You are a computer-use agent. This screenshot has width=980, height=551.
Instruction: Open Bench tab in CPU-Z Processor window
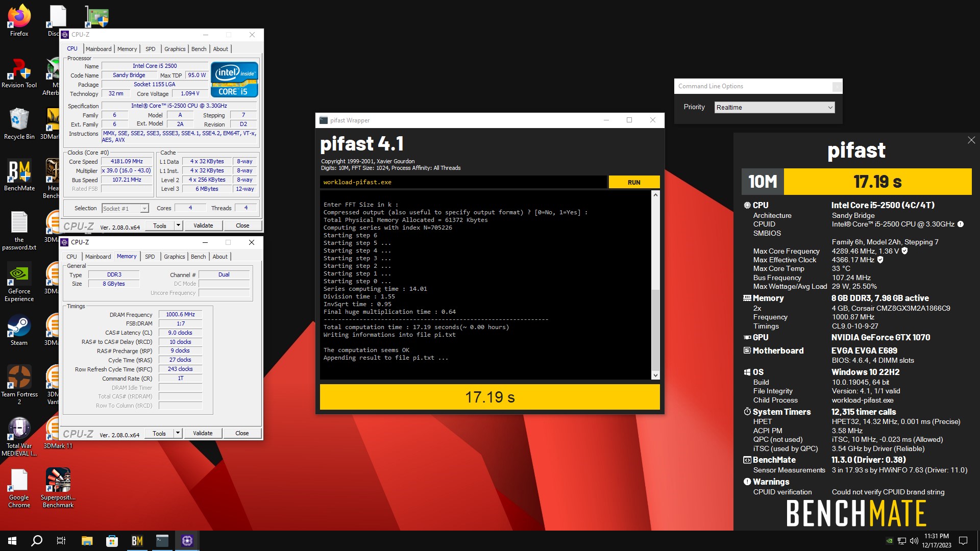[x=199, y=49]
